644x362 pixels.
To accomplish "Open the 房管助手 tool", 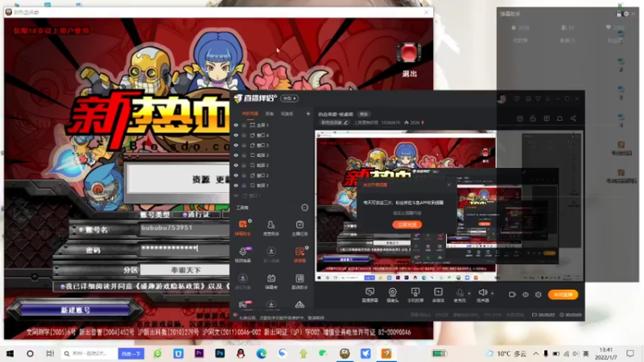I will (271, 228).
